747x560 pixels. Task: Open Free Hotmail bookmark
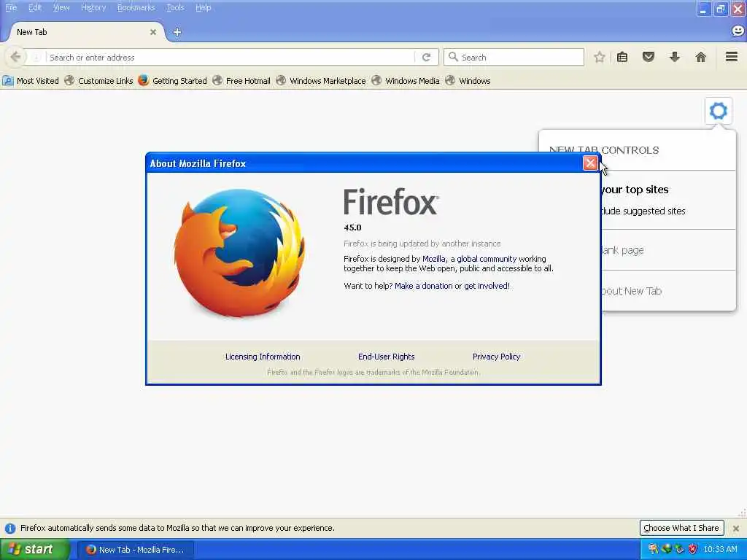[x=241, y=81]
